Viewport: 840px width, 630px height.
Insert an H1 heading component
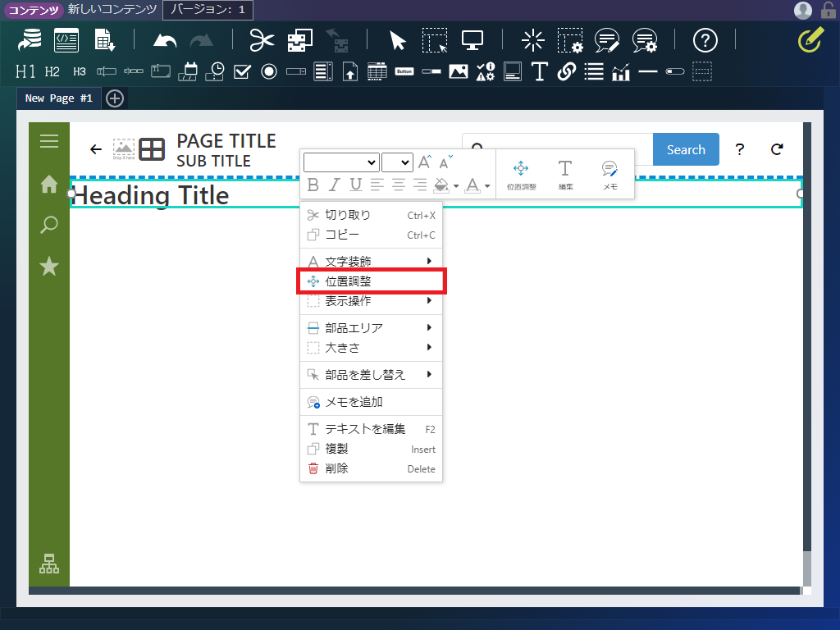click(x=25, y=71)
